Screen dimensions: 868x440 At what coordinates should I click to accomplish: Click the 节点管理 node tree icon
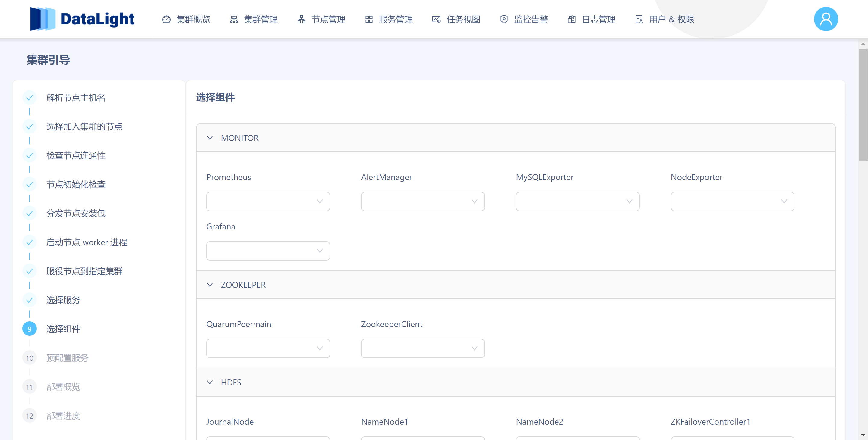(301, 20)
